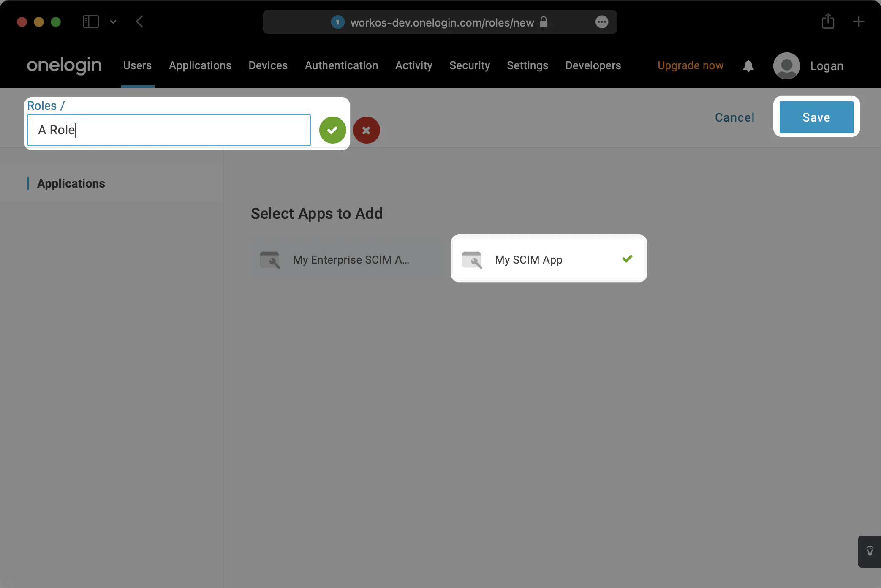Open the Developers section

[593, 66]
